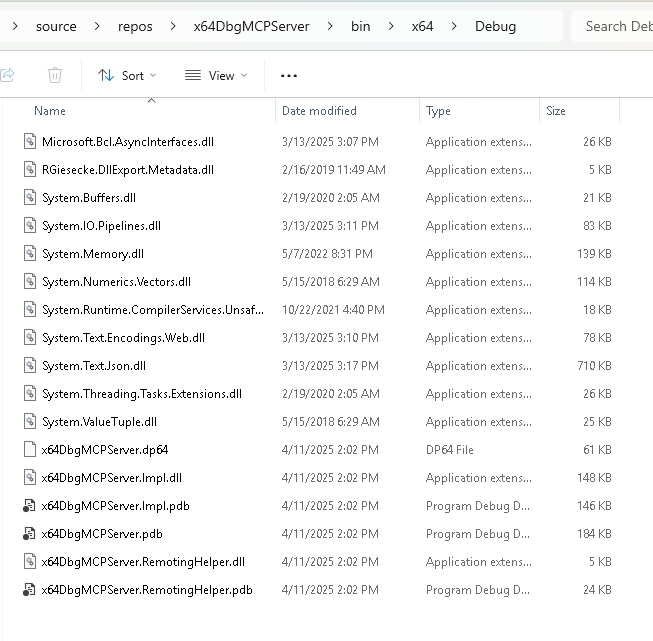Open the Sort dropdown menu

(x=127, y=75)
